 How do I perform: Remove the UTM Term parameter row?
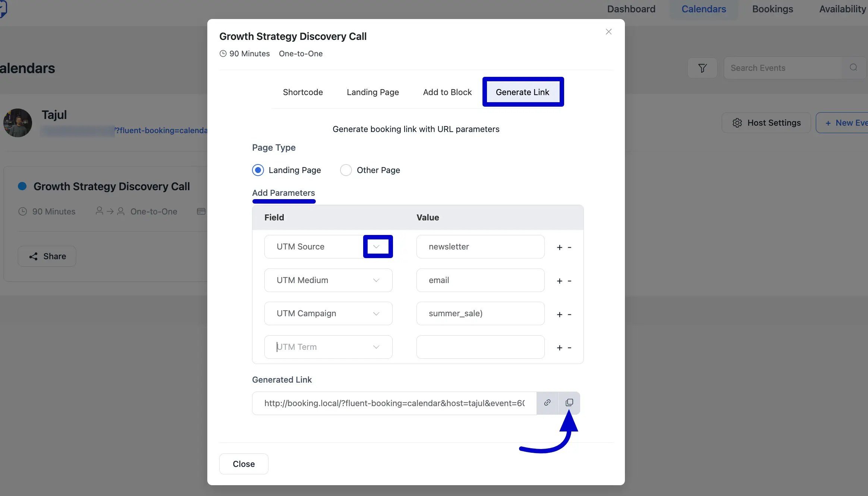click(570, 348)
